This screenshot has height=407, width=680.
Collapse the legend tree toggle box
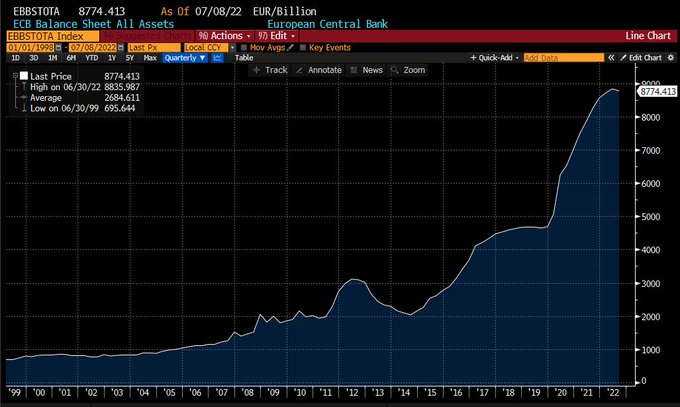point(15,76)
